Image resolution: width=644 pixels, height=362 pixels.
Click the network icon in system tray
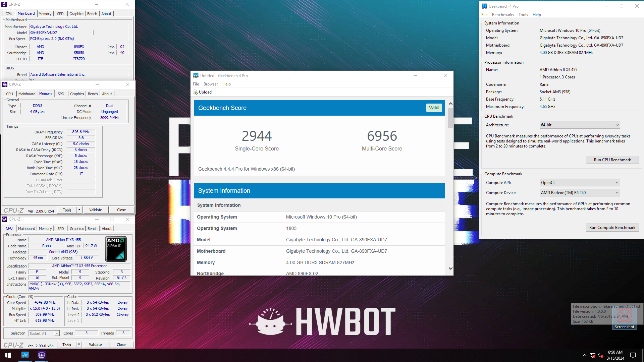tap(593, 355)
